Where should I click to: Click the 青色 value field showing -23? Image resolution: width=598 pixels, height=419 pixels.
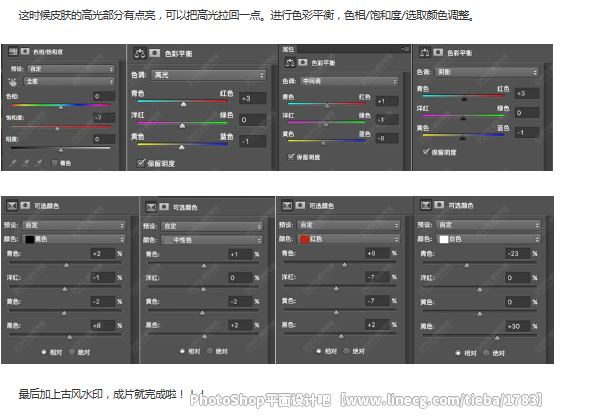point(518,254)
